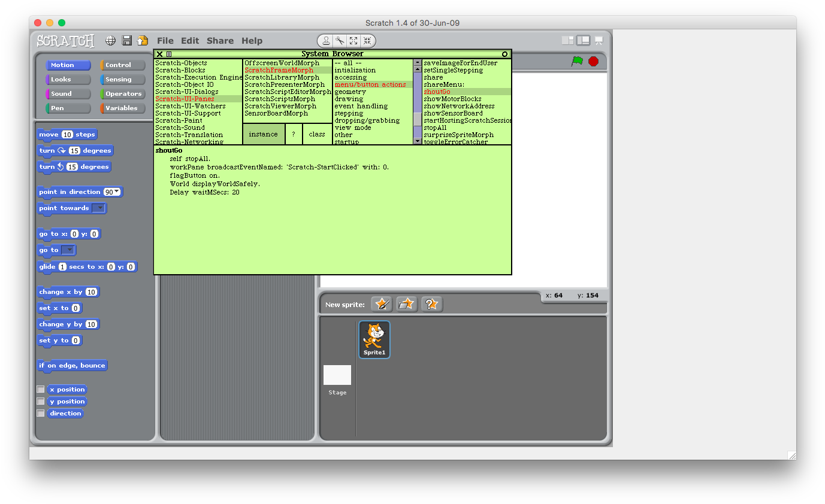Screen dimensions: 825x504
Task: Click the change x by 10 block
Action: pyautogui.click(x=68, y=292)
